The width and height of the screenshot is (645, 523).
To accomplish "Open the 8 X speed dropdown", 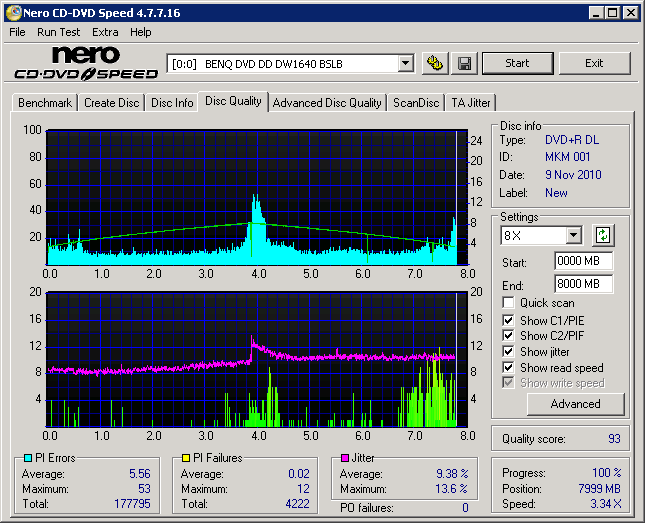I will [x=573, y=236].
